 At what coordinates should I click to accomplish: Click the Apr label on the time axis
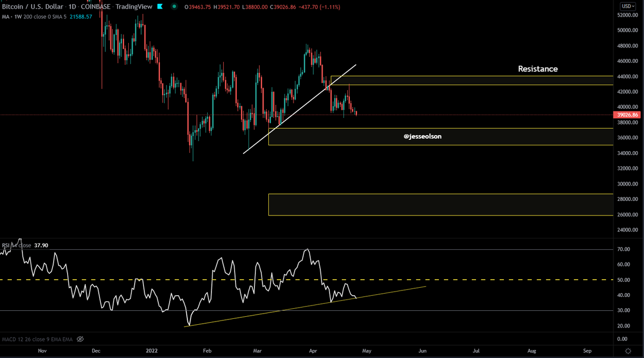pos(313,350)
